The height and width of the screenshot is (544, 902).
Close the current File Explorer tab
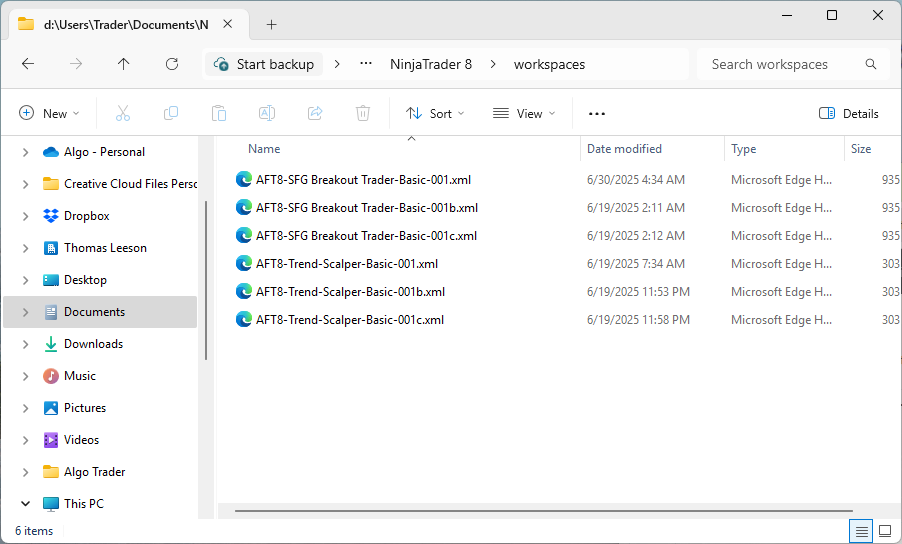click(x=228, y=24)
